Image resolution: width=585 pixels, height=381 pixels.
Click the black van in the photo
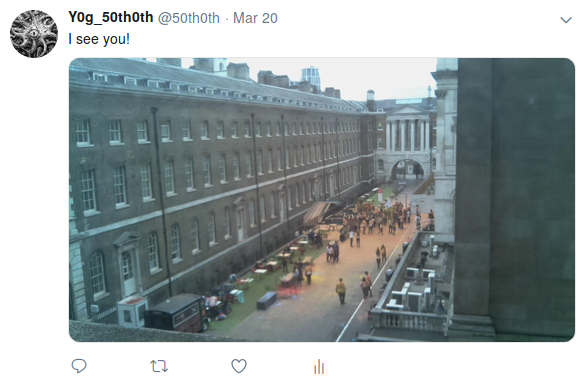pyautogui.click(x=177, y=313)
